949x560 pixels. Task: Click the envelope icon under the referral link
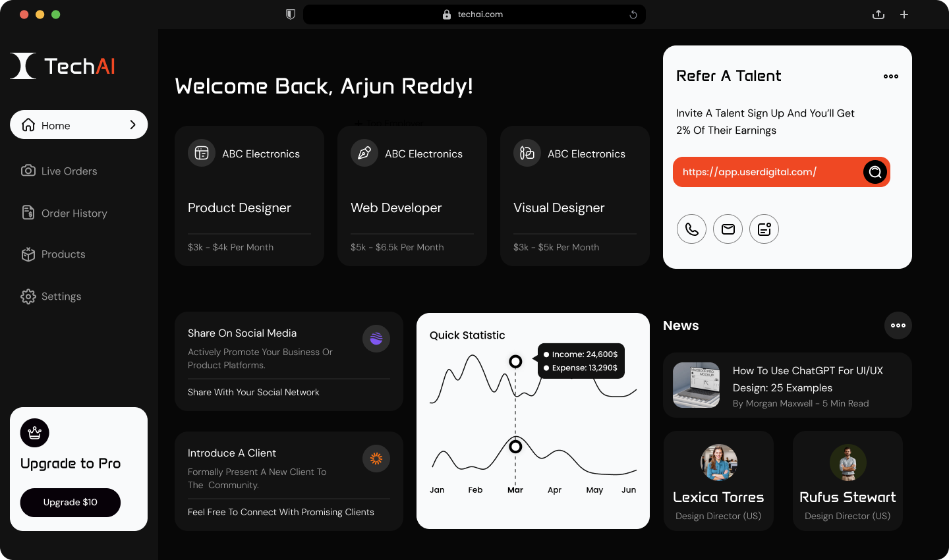tap(728, 229)
